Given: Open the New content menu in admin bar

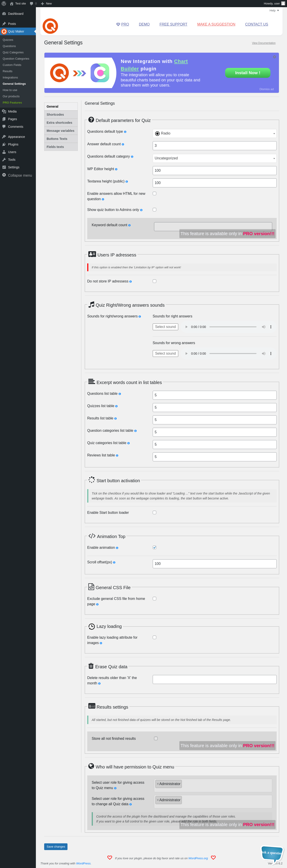Looking at the screenshot, I should click(46, 3).
